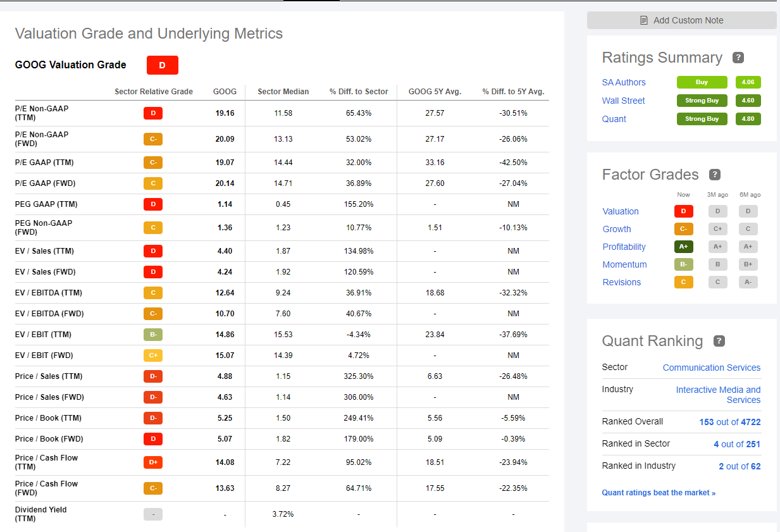Viewport: 780px width, 532px height.
Task: Click the note icon in Add Custom Note
Action: pos(644,20)
